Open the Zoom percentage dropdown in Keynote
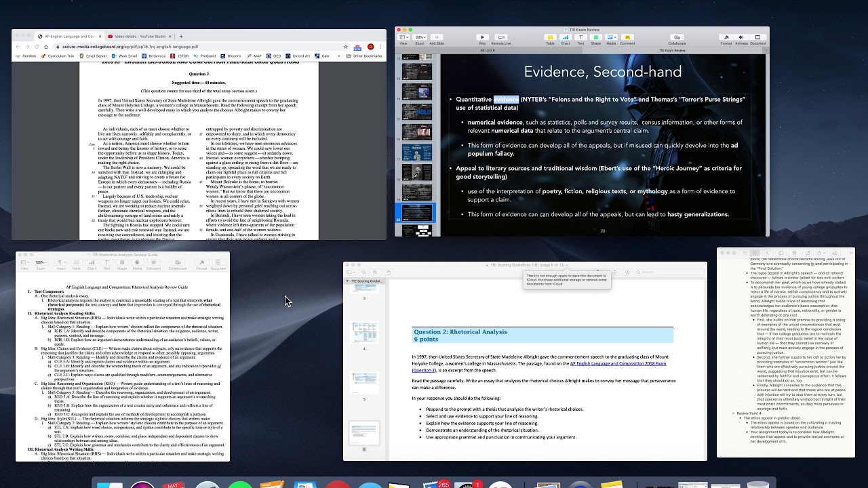The width and height of the screenshot is (868, 488). (x=420, y=39)
